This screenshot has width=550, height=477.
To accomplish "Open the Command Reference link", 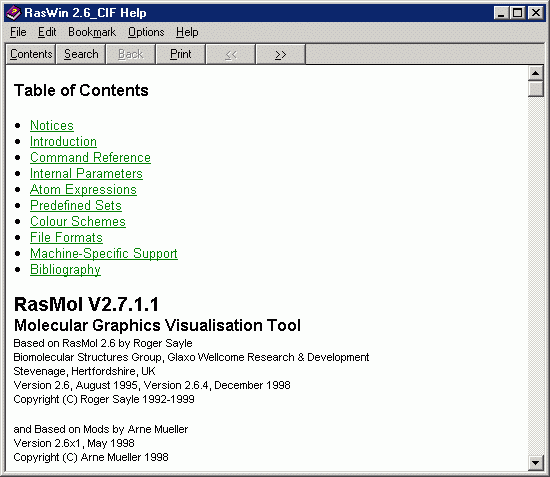I will (x=90, y=157).
